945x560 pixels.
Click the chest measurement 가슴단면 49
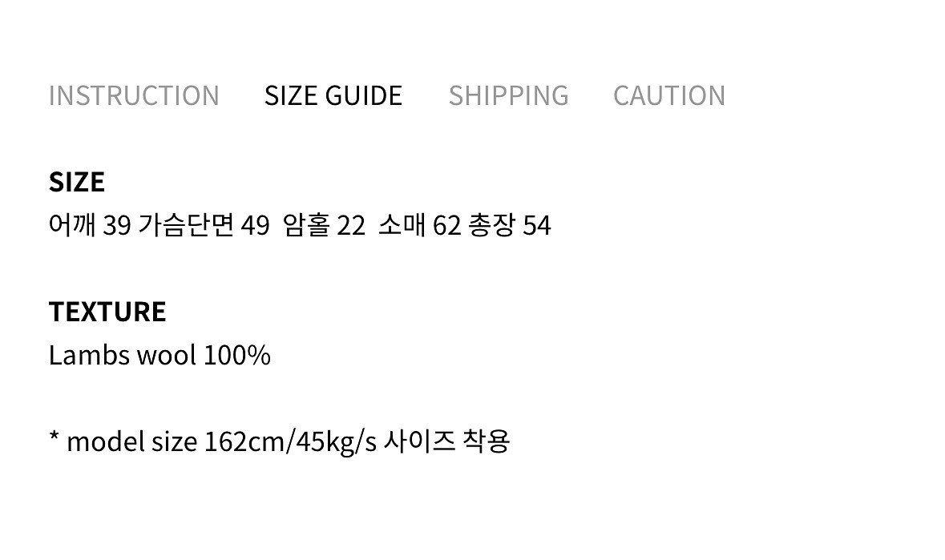click(204, 226)
